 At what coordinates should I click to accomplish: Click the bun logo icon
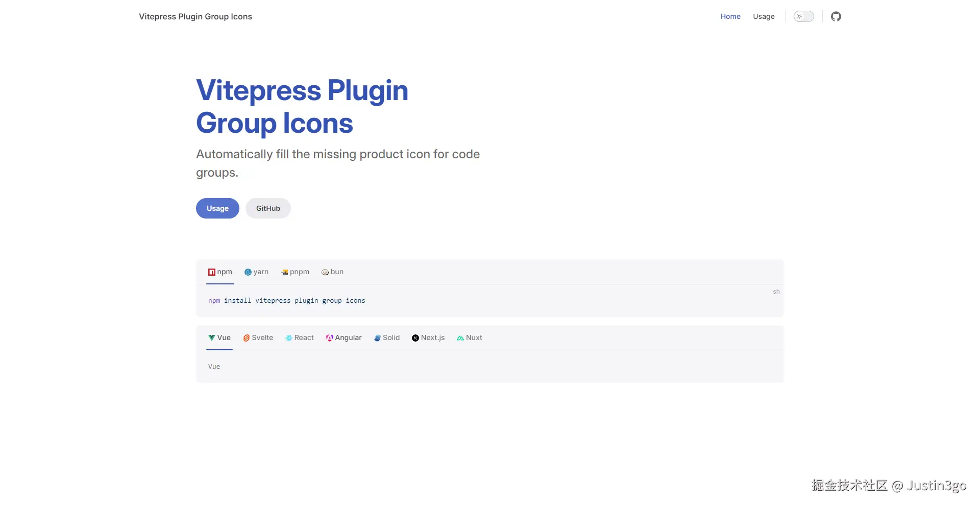[325, 272]
